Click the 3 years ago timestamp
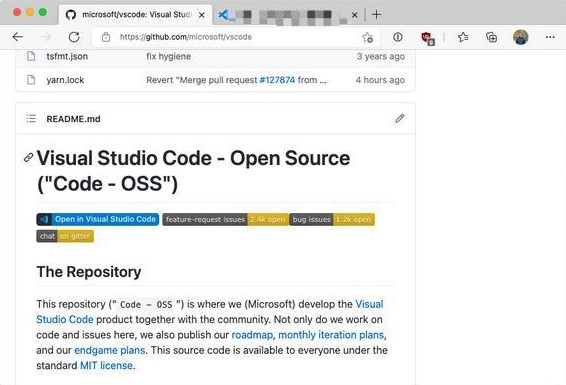 tap(381, 56)
